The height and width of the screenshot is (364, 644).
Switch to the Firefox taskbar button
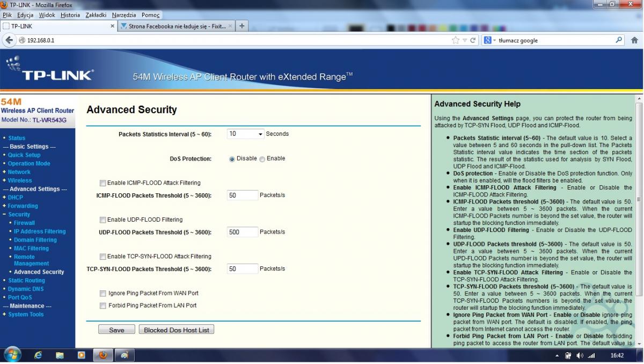103,355
